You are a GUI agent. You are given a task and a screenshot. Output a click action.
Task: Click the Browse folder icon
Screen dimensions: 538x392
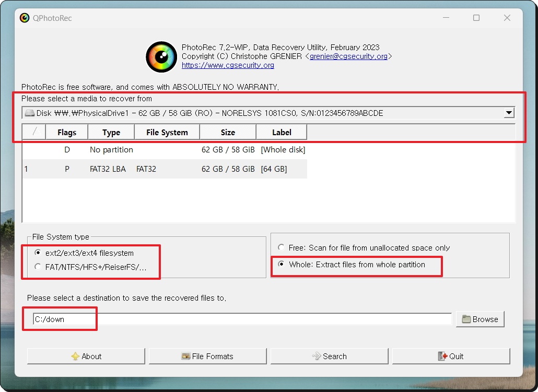[x=466, y=319]
